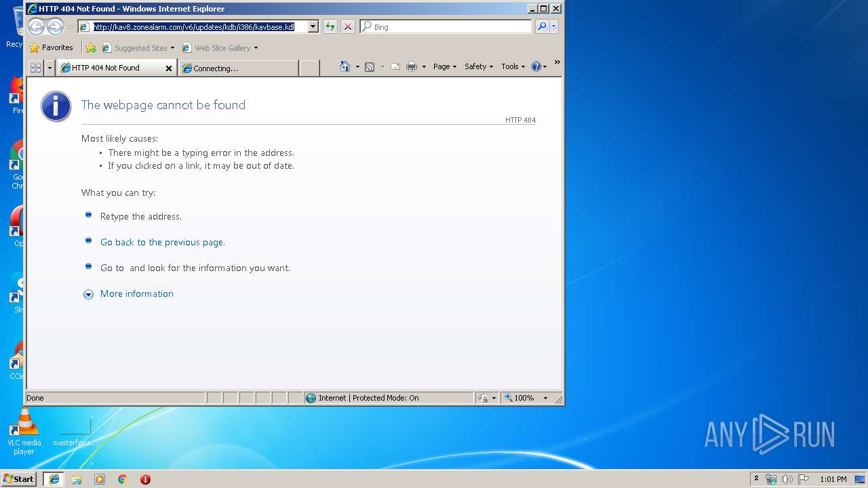Viewport: 868px width, 488px height.
Task: Click the Help question mark icon
Action: [536, 66]
